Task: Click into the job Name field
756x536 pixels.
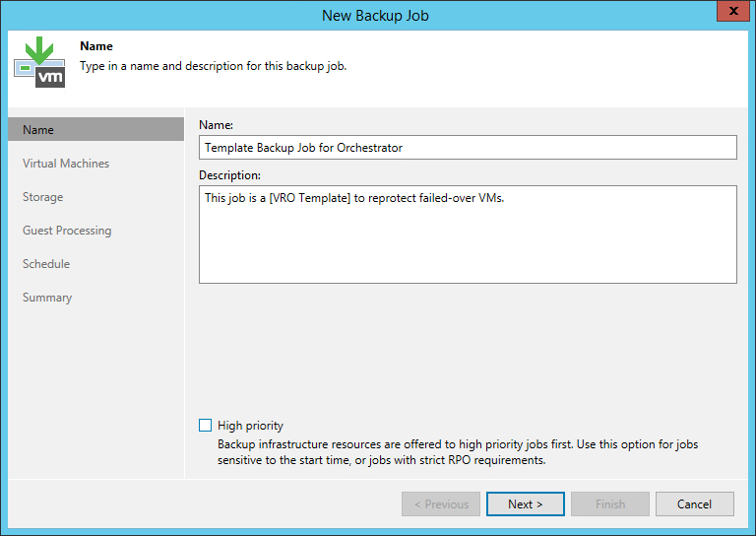Action: pos(468,148)
